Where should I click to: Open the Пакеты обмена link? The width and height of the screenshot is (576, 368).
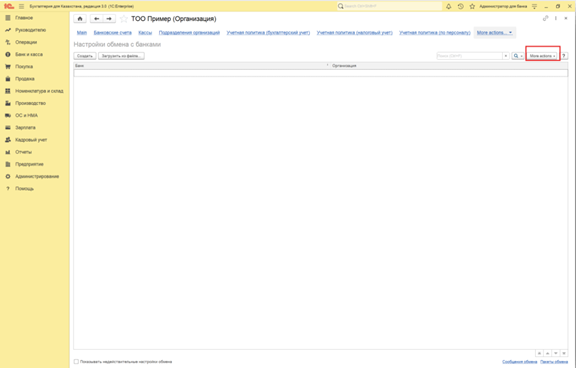click(x=554, y=362)
